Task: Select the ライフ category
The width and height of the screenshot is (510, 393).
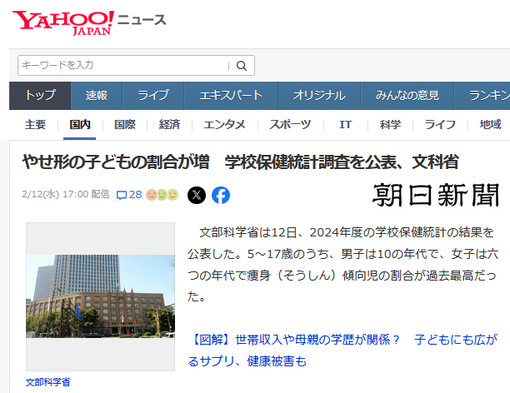Action: tap(440, 125)
